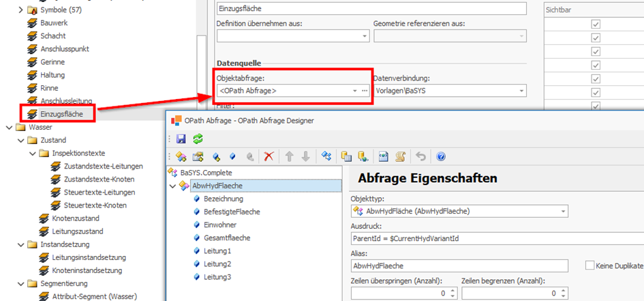The width and height of the screenshot is (644, 301).
Task: Click the ellipsis button next to Objektabfrage
Action: (365, 91)
